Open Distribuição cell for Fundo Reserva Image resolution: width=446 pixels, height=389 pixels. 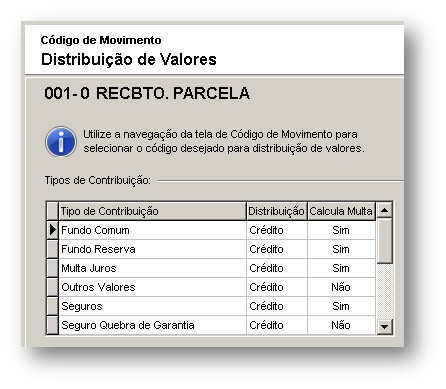pos(277,249)
